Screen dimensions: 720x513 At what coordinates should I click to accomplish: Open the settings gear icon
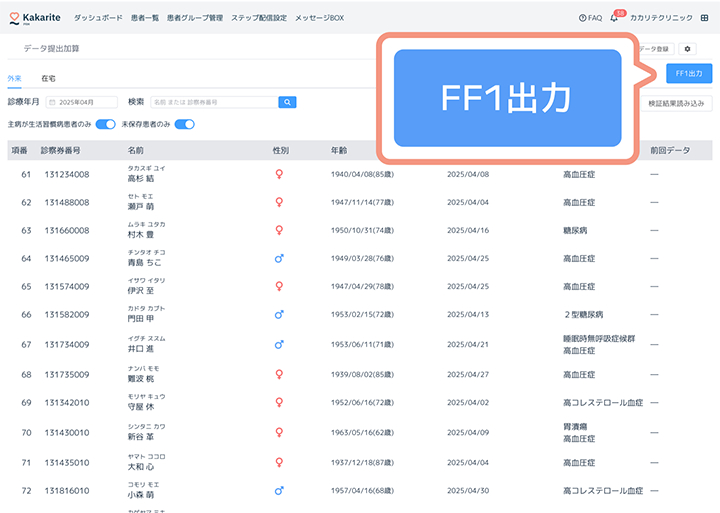tap(687, 49)
